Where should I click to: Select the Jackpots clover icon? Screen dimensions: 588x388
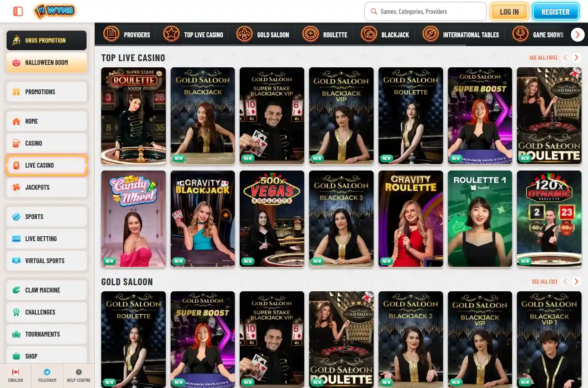tap(16, 187)
